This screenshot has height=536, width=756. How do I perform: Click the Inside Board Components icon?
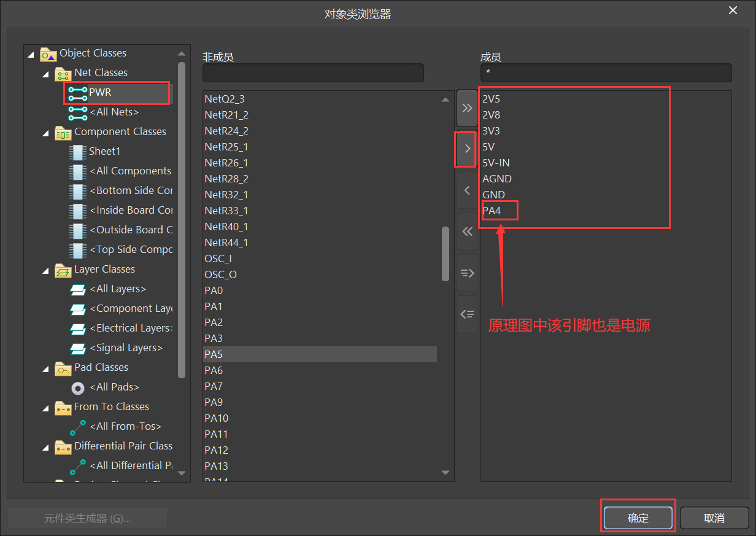click(78, 211)
